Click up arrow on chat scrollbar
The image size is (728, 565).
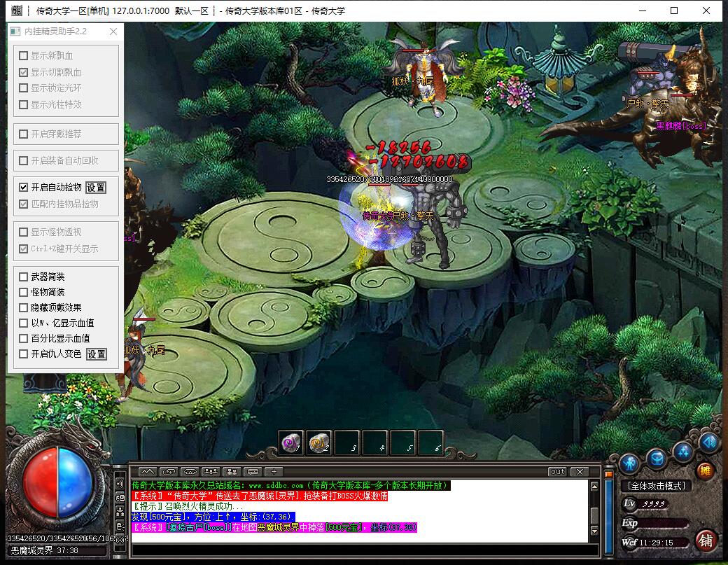coord(594,486)
